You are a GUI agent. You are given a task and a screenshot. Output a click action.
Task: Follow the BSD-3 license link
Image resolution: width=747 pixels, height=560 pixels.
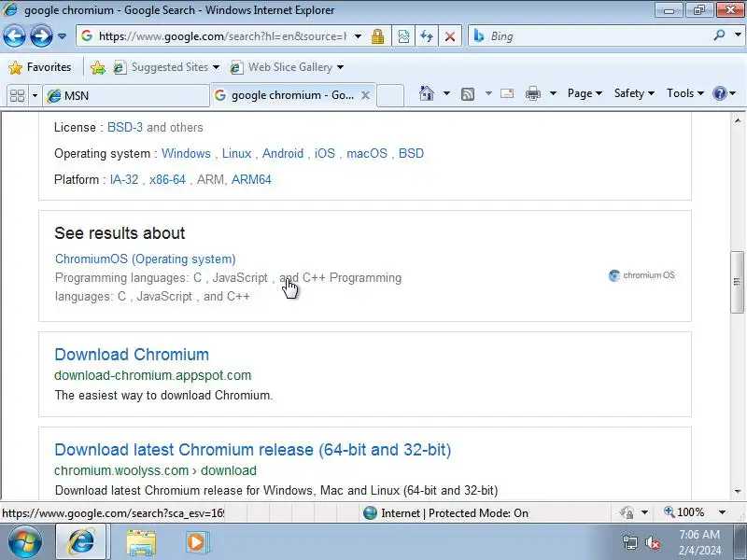pos(125,127)
